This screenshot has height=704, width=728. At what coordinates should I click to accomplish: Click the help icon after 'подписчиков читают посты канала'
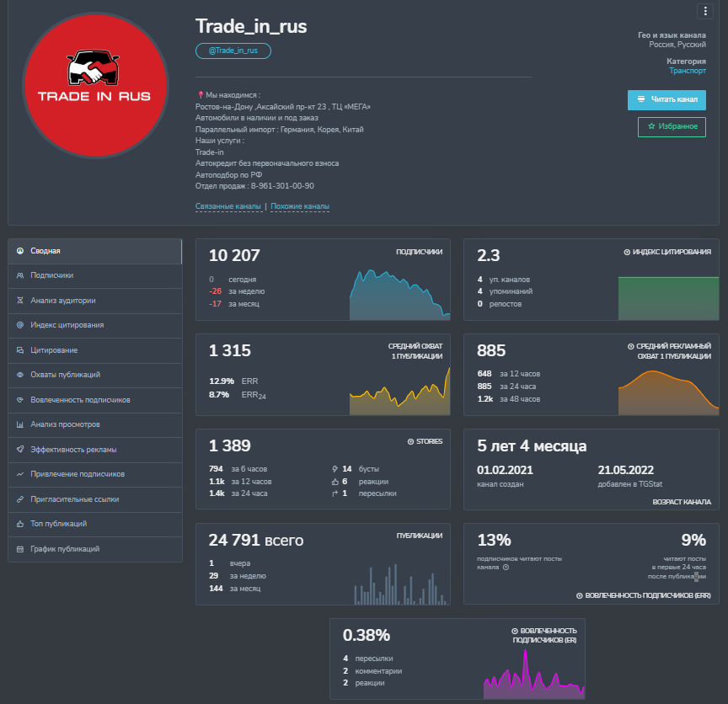(506, 567)
